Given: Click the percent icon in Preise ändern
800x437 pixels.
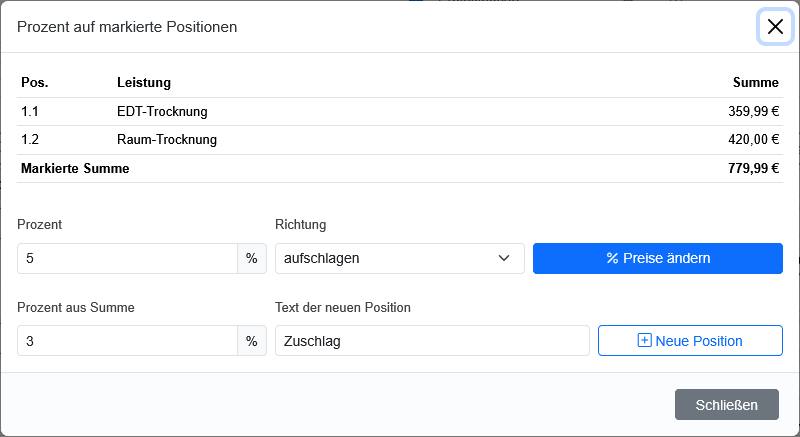Looking at the screenshot, I should pyautogui.click(x=612, y=259).
